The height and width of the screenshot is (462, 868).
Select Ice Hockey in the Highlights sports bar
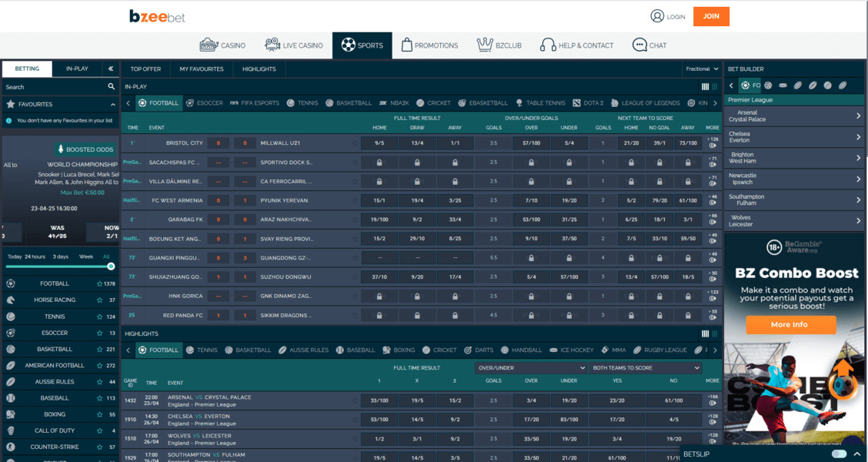(571, 350)
